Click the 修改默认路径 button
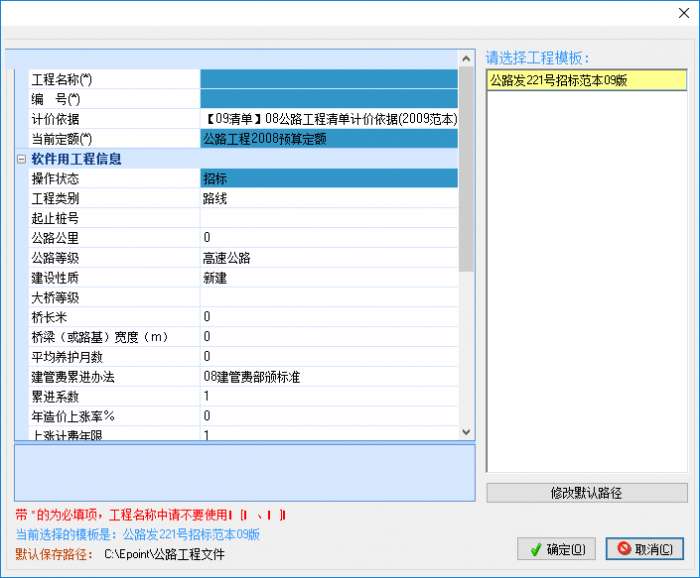 (587, 493)
